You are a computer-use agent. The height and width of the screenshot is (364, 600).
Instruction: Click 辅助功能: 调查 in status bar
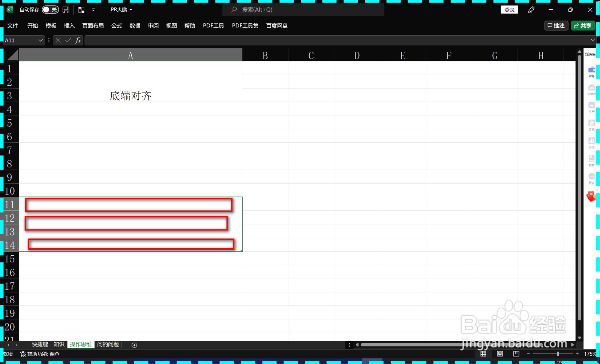tap(40, 354)
